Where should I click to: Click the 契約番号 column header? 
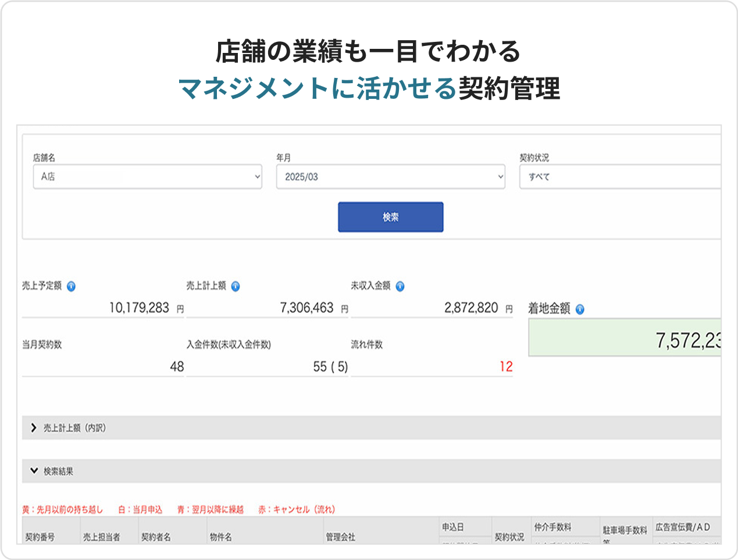40,537
